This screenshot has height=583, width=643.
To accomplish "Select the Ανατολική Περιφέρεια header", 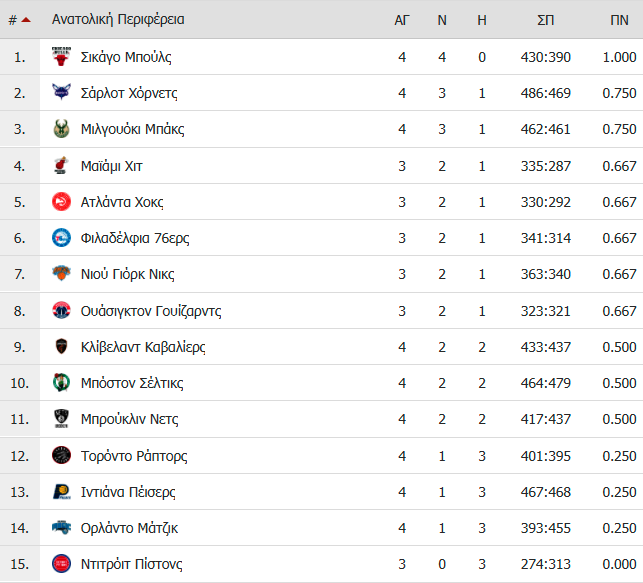I will [118, 19].
